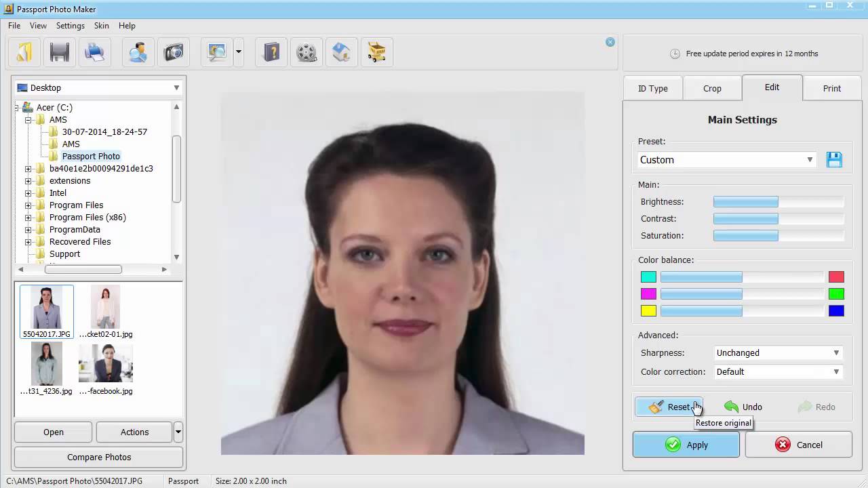Select the 55042017.JPG thumbnail

(47, 312)
